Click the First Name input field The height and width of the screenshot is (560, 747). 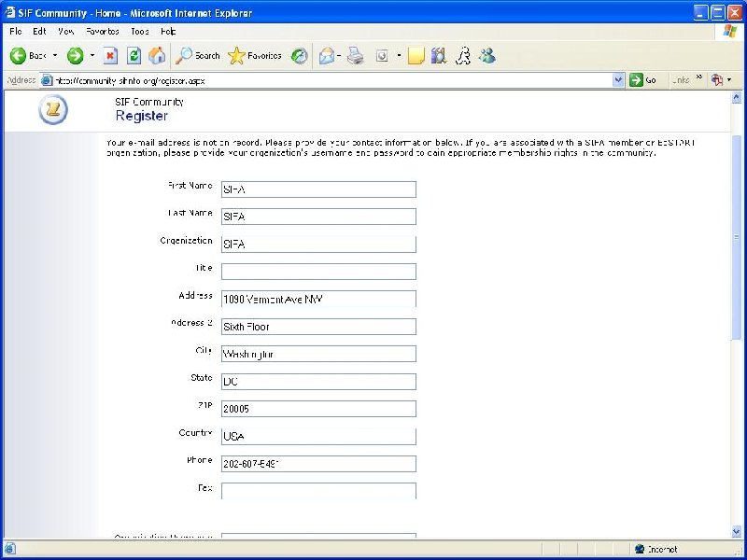(318, 189)
